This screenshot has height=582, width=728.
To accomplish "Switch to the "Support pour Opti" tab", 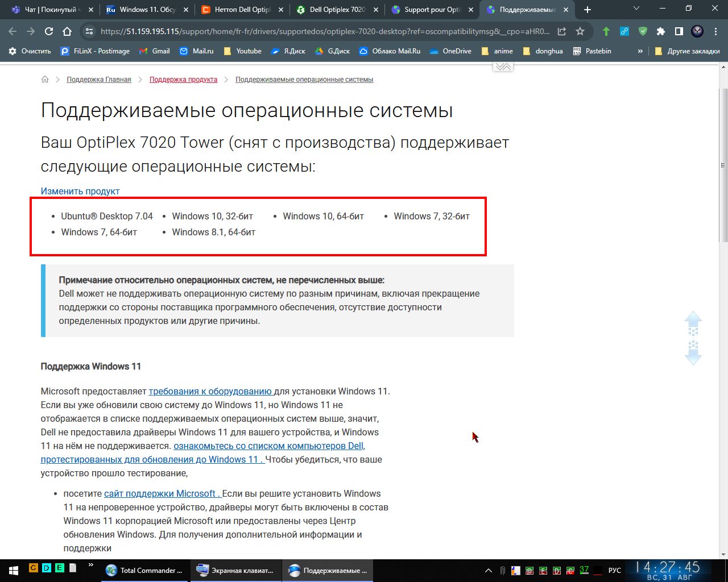I will click(x=432, y=10).
